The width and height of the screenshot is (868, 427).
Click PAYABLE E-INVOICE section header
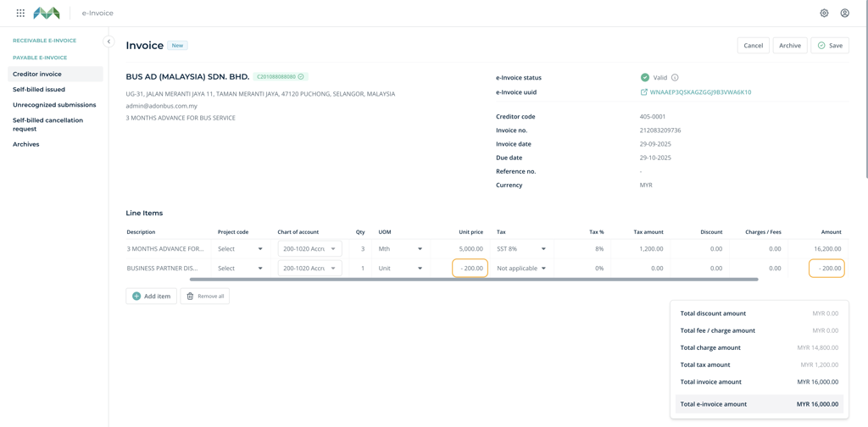click(x=40, y=58)
